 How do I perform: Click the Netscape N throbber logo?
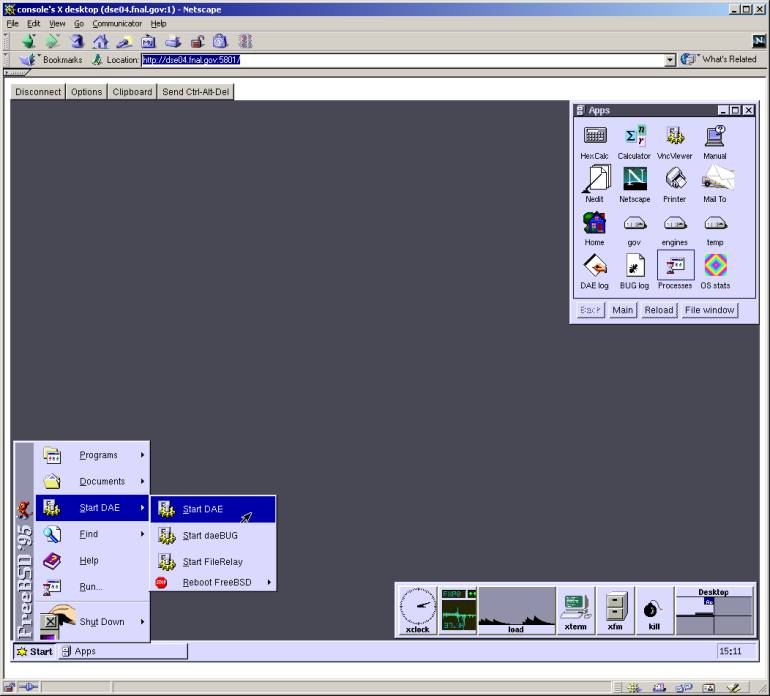[759, 41]
